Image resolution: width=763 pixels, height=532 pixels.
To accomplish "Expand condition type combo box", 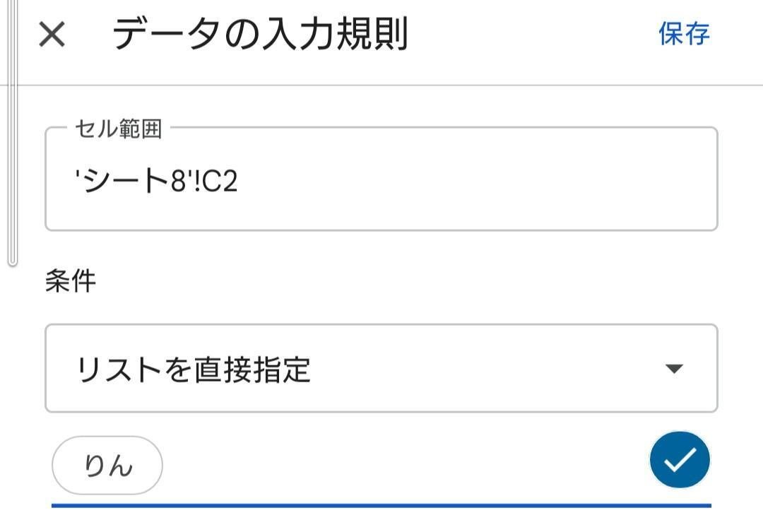I will [x=381, y=368].
